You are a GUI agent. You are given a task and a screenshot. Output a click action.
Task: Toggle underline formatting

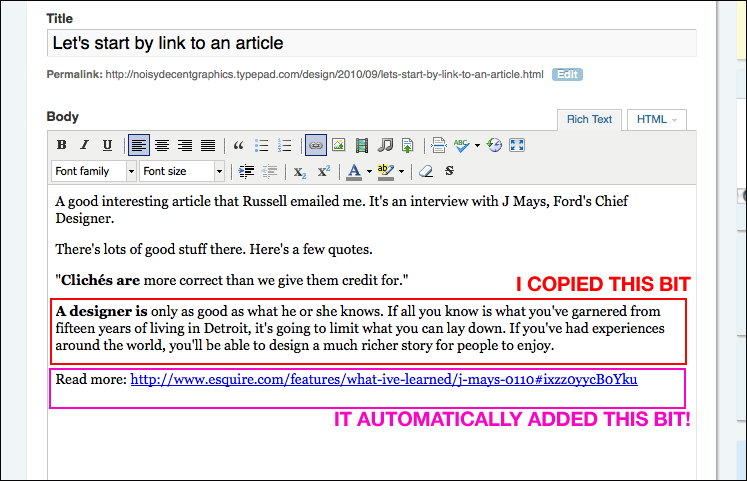coord(107,145)
